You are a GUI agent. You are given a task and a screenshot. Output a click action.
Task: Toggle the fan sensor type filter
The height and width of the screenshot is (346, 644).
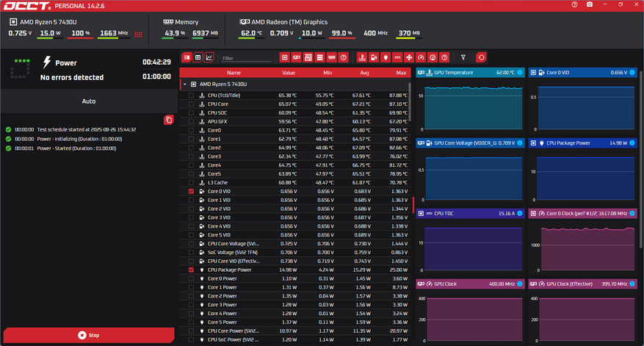click(409, 57)
